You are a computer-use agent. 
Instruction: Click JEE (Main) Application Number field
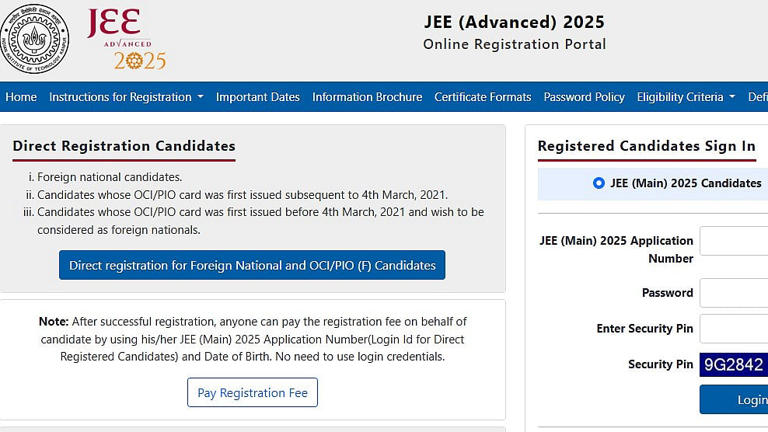[734, 241]
